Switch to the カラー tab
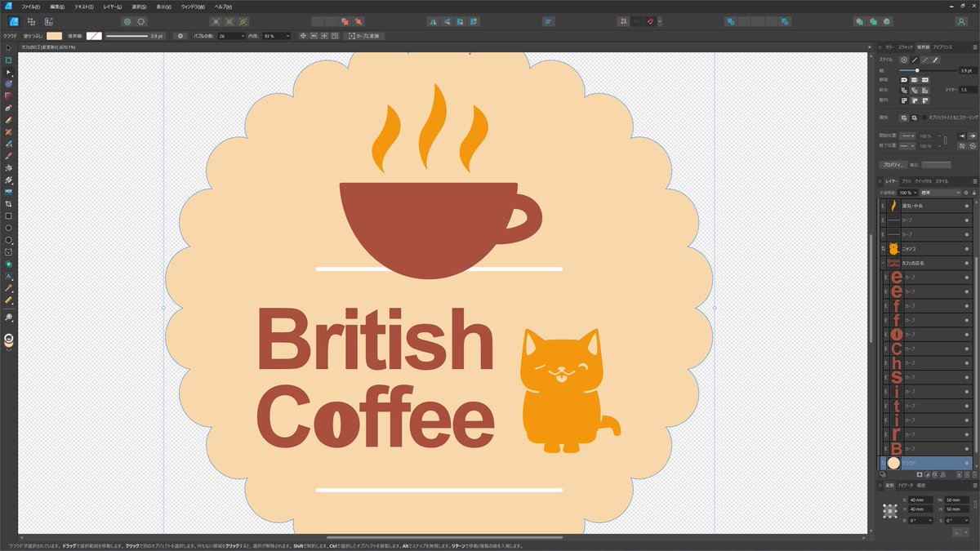 (889, 47)
